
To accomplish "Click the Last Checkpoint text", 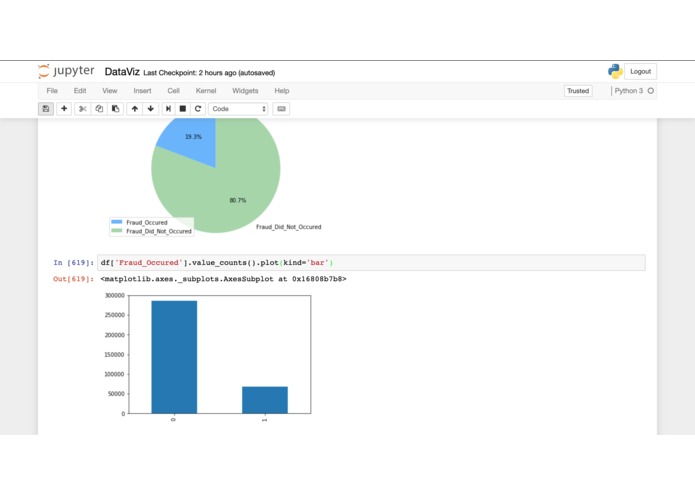I will 209,73.
